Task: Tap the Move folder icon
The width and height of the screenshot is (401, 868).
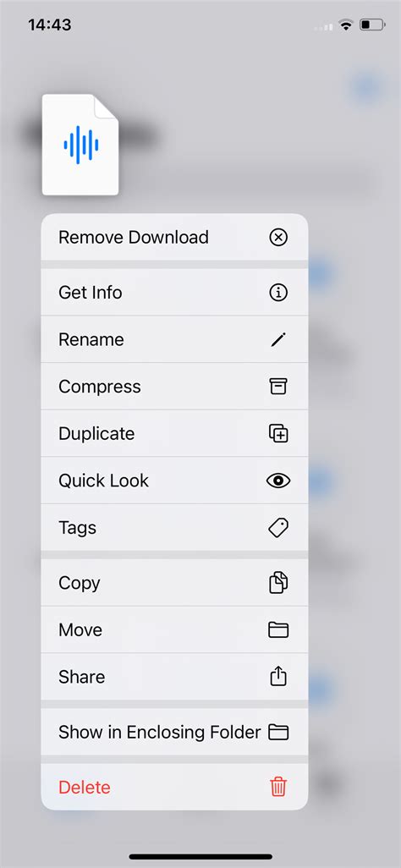Action: (x=278, y=630)
